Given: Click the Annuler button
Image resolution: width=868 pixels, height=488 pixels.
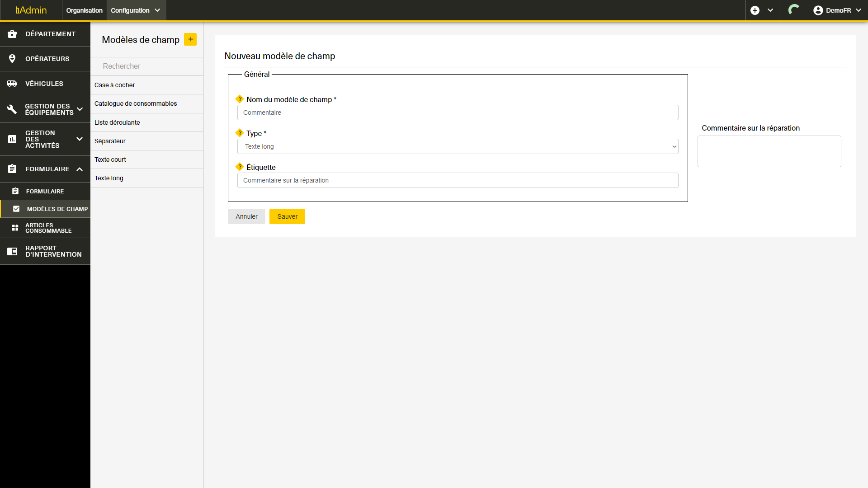Looking at the screenshot, I should [246, 216].
